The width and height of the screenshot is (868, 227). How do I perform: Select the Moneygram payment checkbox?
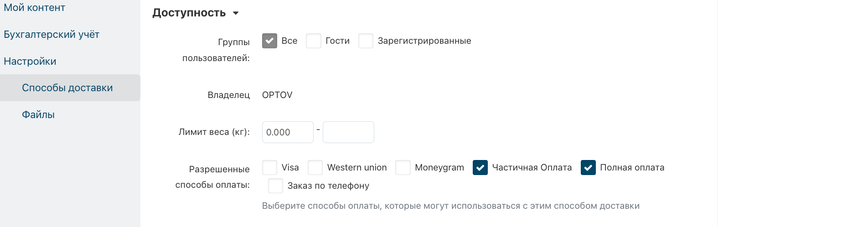coord(403,168)
